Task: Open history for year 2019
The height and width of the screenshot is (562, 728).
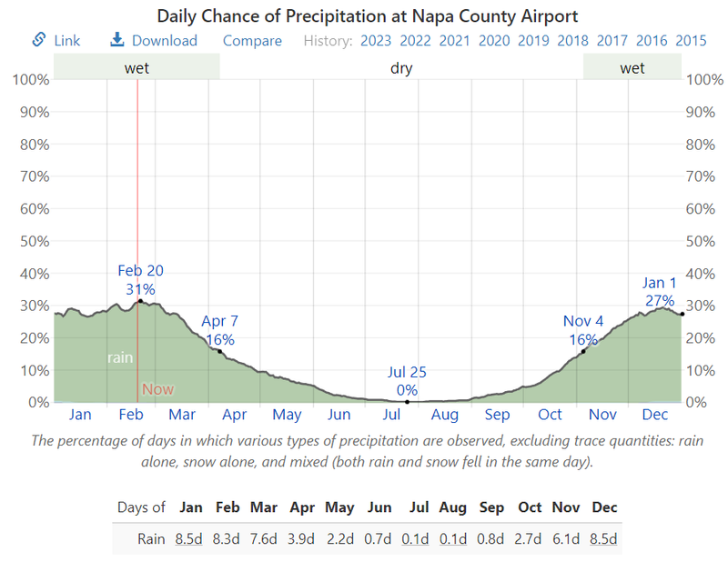Action: [x=533, y=41]
